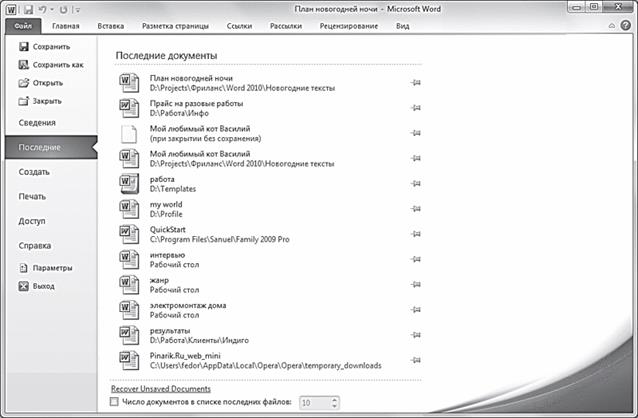Viewport: 638px width, 418px height.
Task: Enable the Число документов в списке checkbox
Action: coord(113,401)
